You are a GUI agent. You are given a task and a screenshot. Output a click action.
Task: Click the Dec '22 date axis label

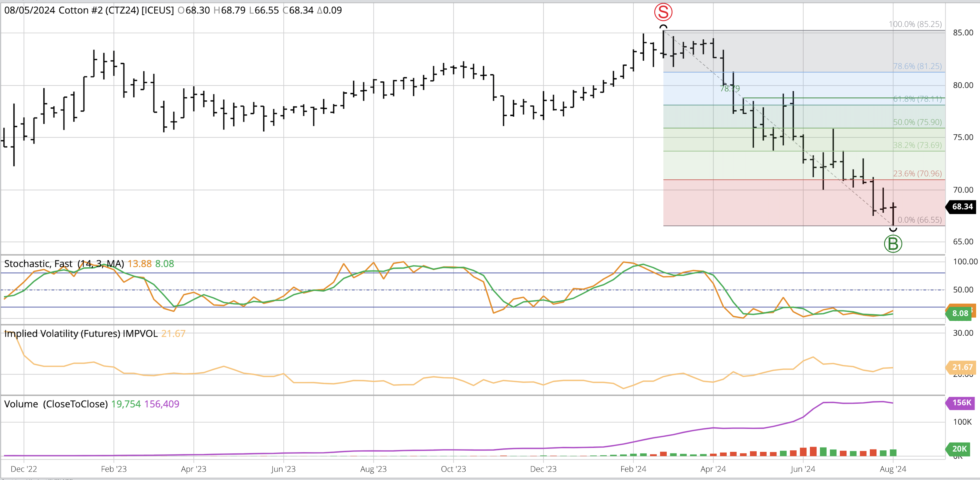24,469
